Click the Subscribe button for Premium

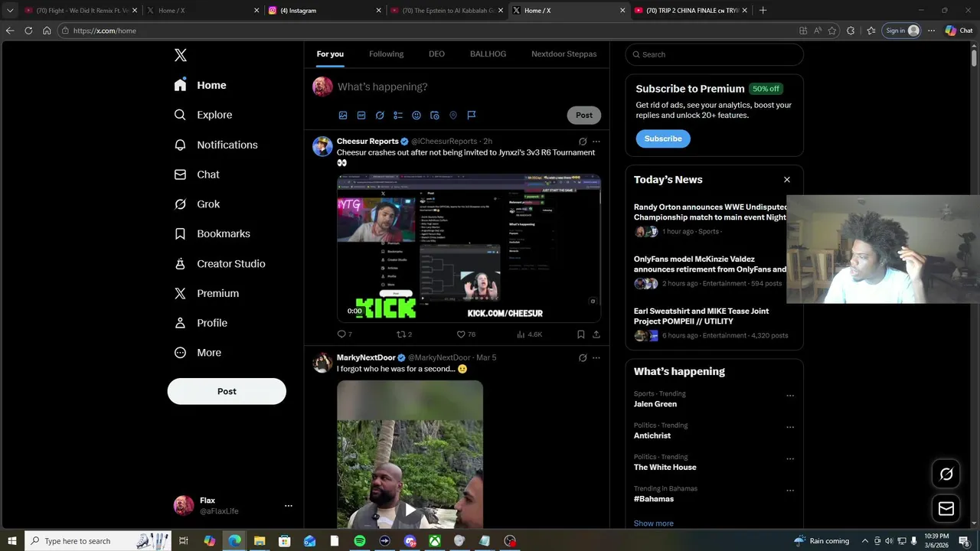663,139
